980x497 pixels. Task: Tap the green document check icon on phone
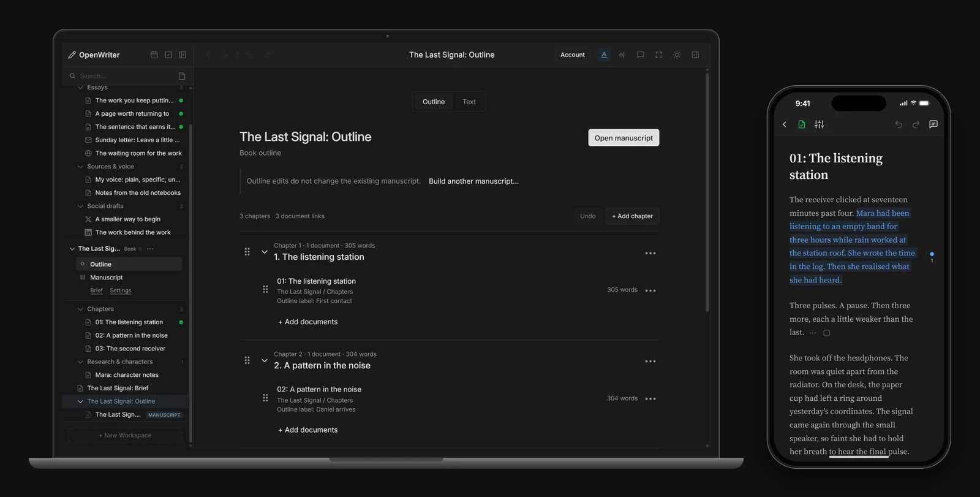tap(802, 124)
